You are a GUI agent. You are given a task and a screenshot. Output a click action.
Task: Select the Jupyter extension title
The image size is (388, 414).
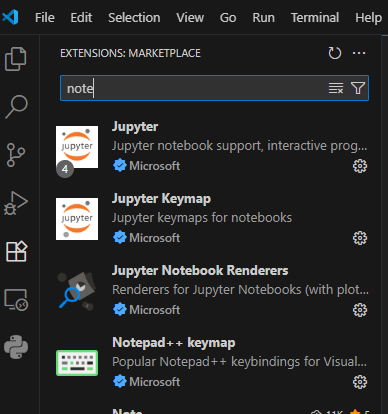(135, 127)
